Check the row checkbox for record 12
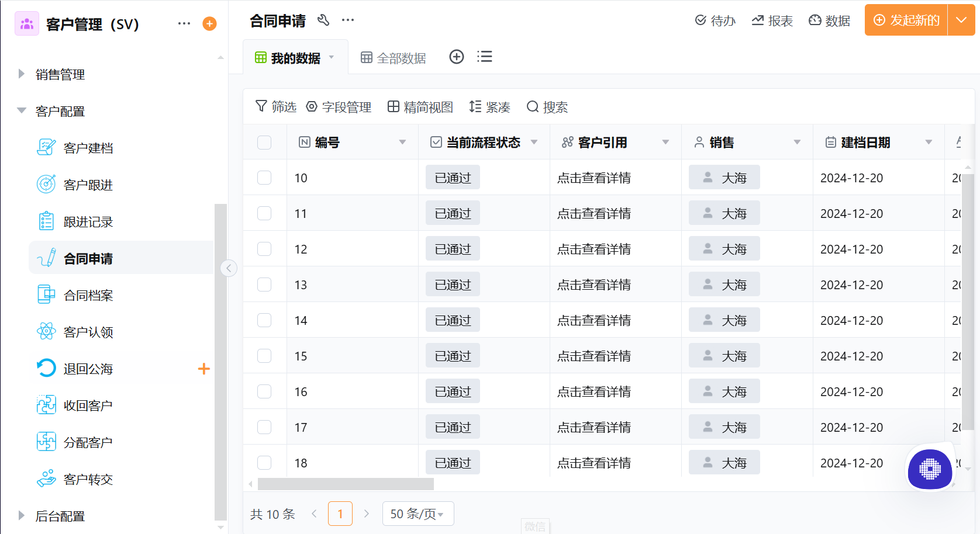Viewport: 980px width, 534px height. (264, 248)
